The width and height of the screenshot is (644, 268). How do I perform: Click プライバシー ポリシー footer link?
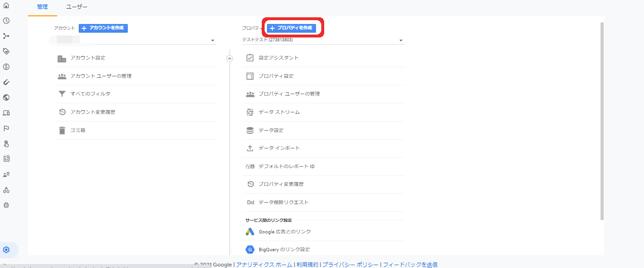tap(351, 265)
